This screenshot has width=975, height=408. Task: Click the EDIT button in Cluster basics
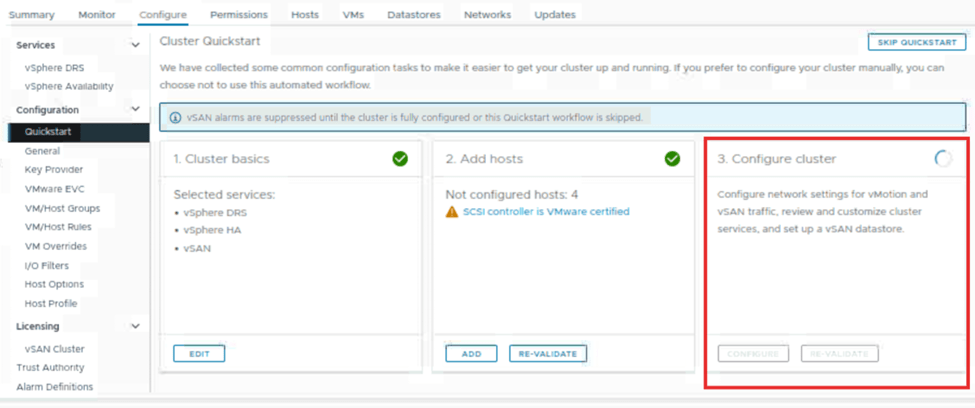pos(199,353)
